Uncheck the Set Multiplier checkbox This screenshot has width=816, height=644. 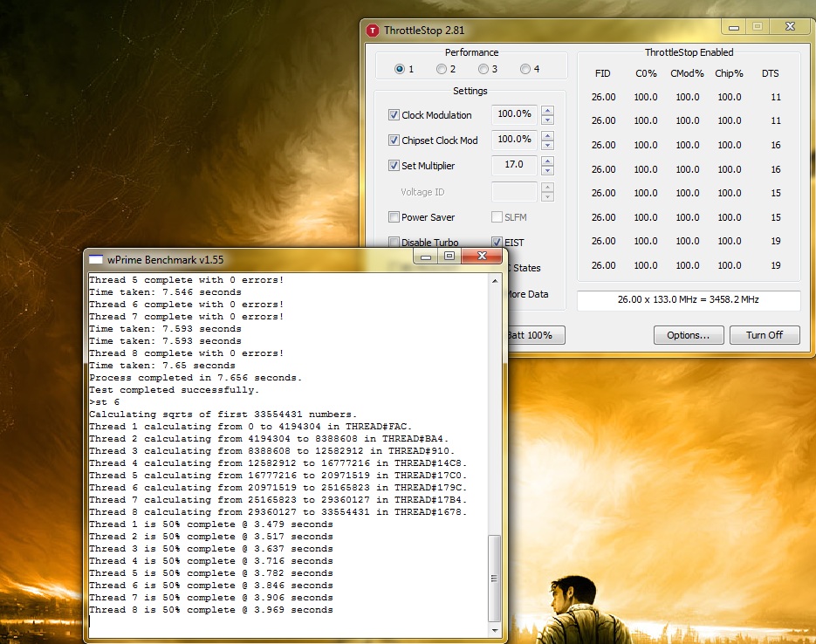pyautogui.click(x=394, y=166)
